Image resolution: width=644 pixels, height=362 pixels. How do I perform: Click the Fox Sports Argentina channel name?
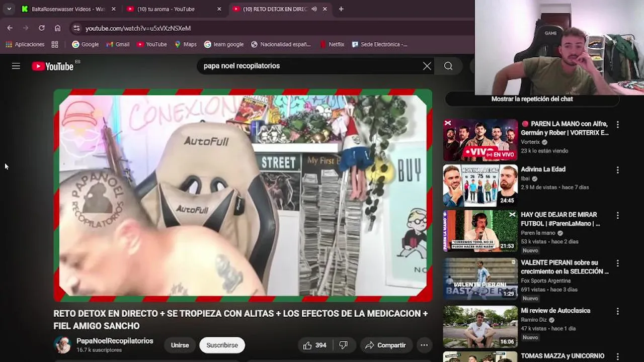(x=545, y=281)
